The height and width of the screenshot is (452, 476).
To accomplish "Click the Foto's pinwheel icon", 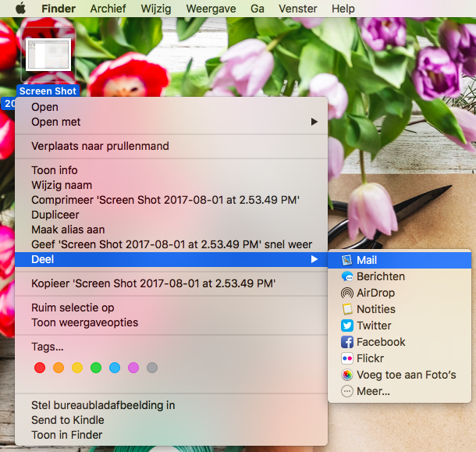I will (347, 375).
